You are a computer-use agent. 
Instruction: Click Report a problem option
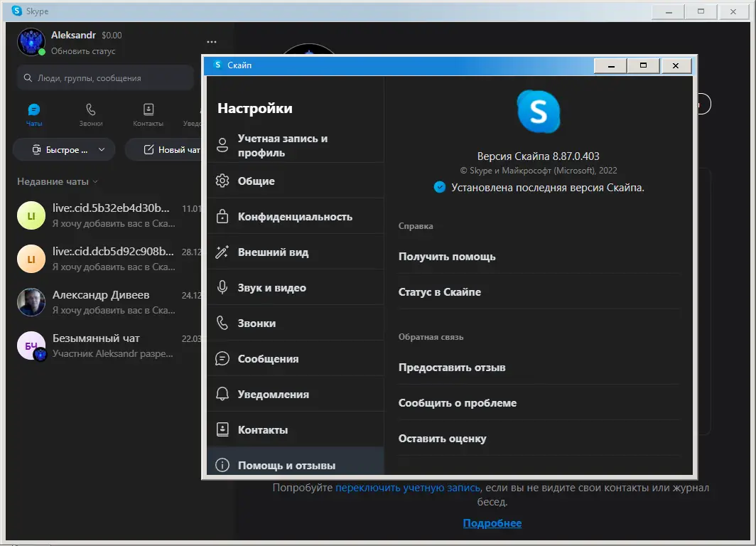pyautogui.click(x=539, y=403)
